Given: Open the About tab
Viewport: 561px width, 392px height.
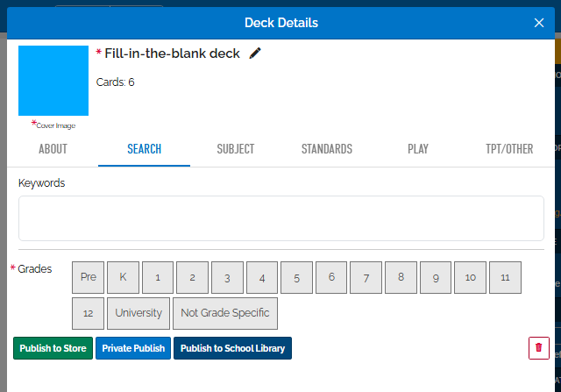Looking at the screenshot, I should [x=53, y=149].
